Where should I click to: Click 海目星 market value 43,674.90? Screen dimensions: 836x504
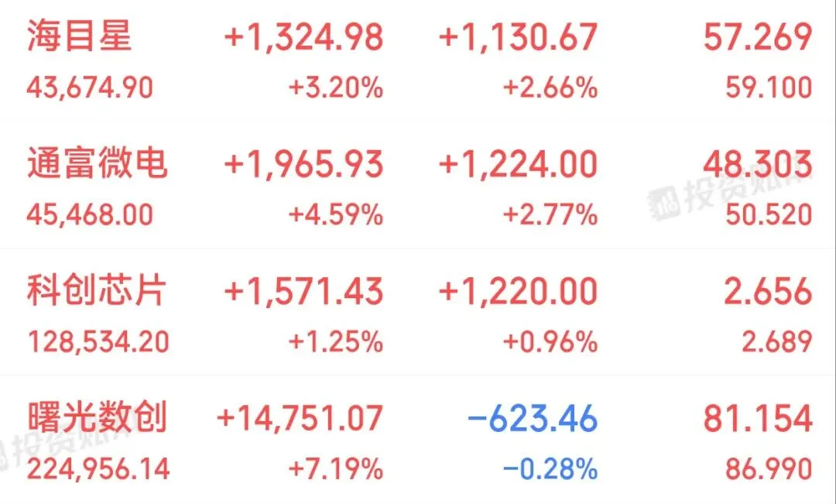[x=90, y=87]
